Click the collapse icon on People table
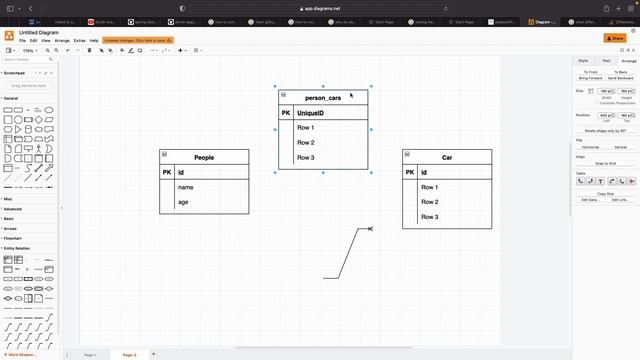Image resolution: width=640 pixels, height=360 pixels. click(x=164, y=154)
